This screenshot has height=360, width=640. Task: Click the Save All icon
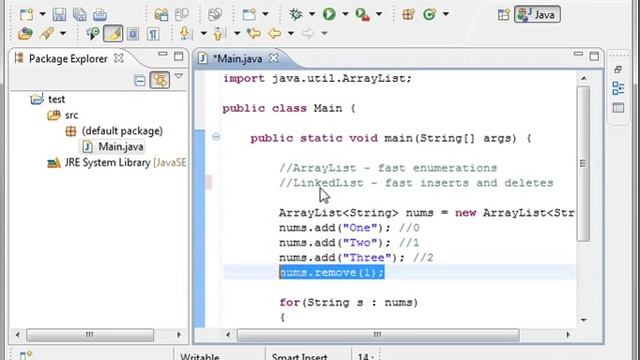(x=79, y=15)
